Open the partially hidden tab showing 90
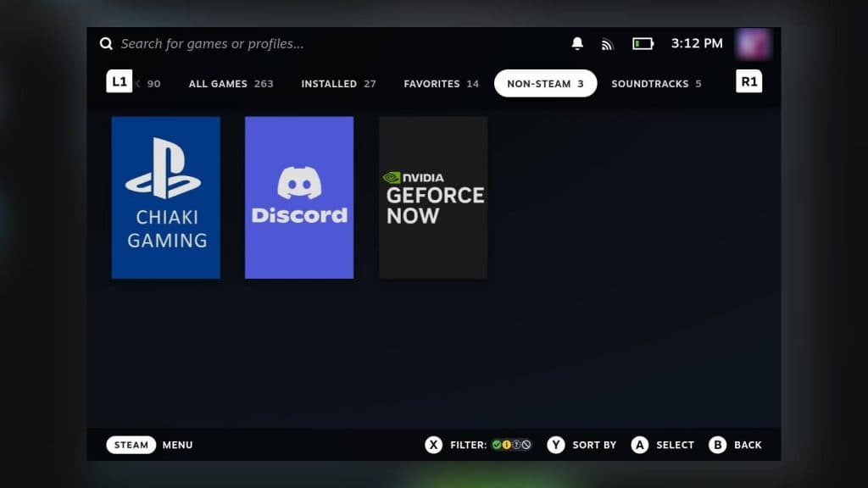 [149, 84]
